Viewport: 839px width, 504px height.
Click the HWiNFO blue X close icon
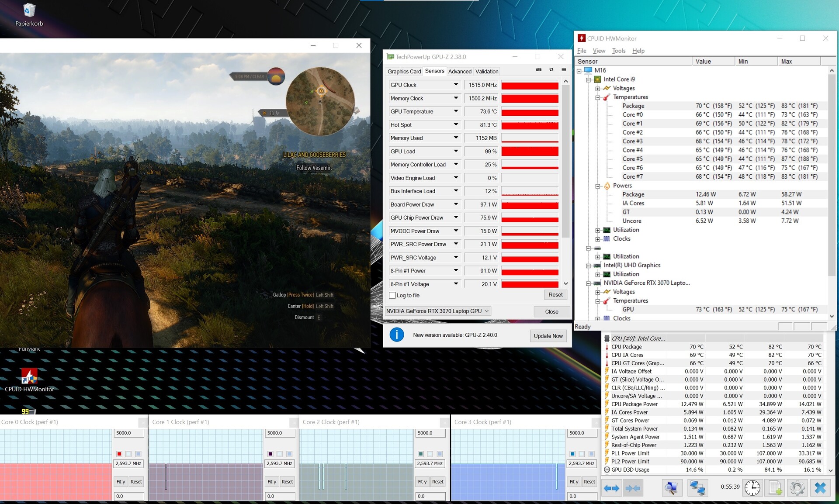click(x=820, y=488)
